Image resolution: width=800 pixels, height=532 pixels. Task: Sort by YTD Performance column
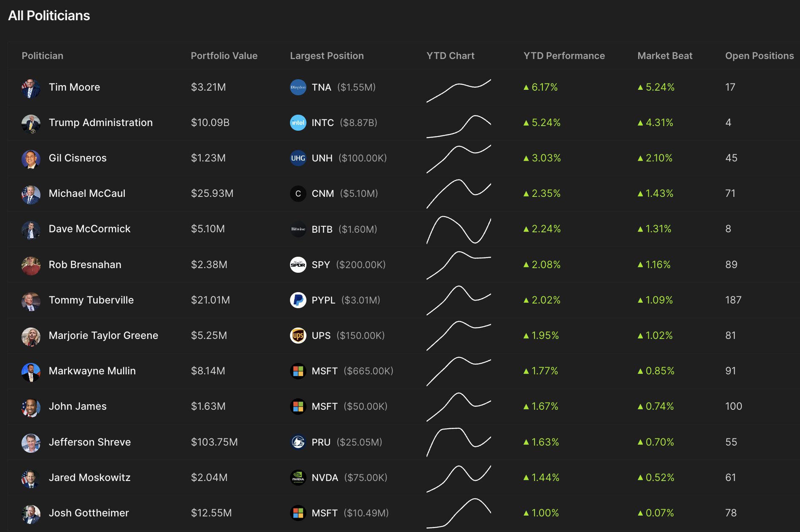tap(564, 56)
